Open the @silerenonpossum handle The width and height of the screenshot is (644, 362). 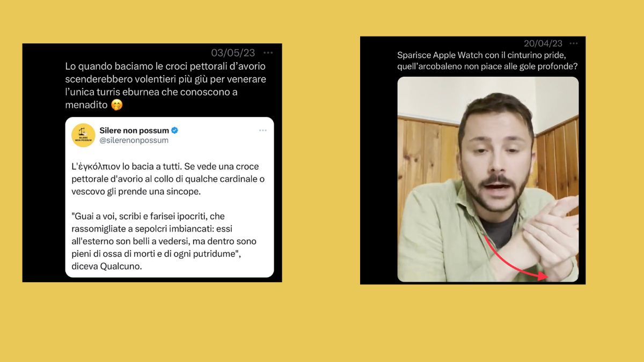click(134, 141)
